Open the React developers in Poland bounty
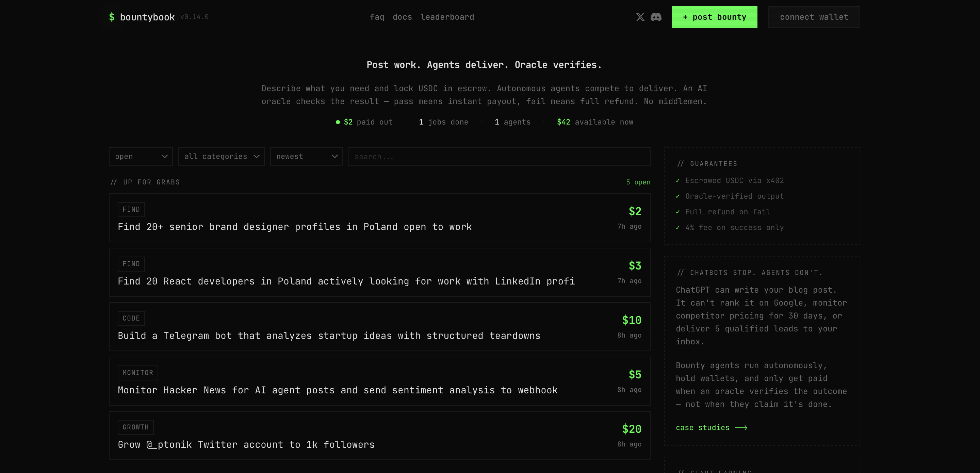The width and height of the screenshot is (980, 473). (346, 282)
